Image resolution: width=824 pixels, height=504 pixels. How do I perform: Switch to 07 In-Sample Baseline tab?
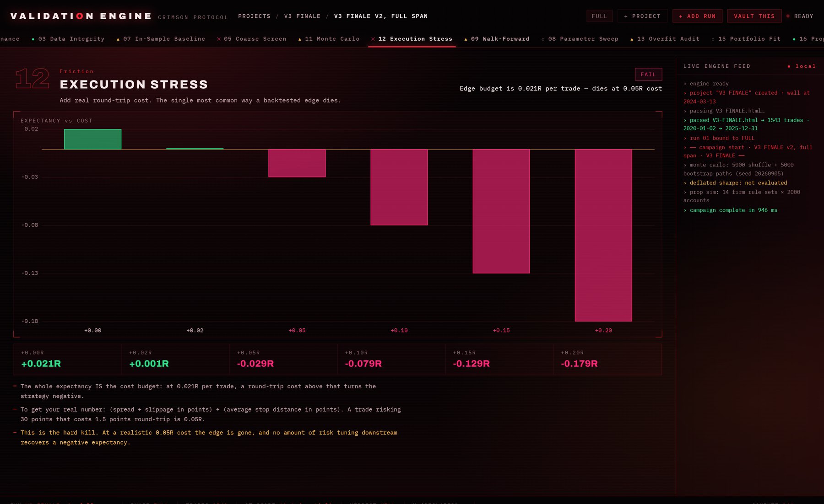click(160, 39)
